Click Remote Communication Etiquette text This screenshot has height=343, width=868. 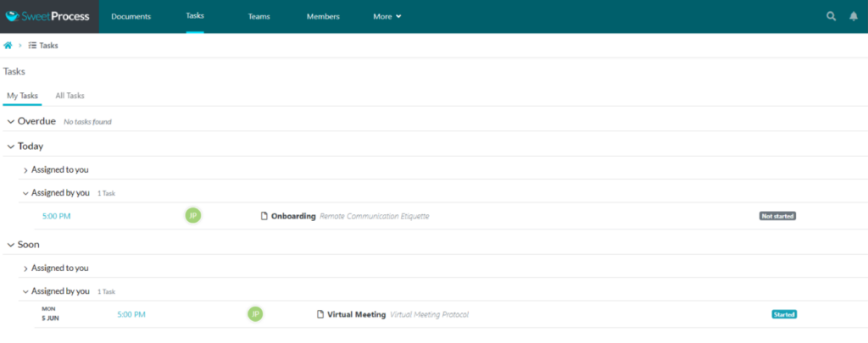coord(374,216)
